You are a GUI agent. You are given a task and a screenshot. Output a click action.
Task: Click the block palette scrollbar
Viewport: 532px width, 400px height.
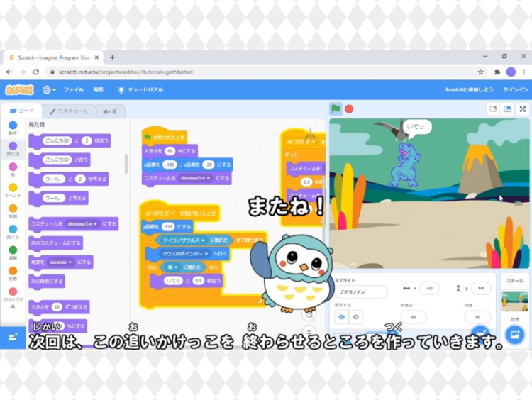(x=126, y=164)
